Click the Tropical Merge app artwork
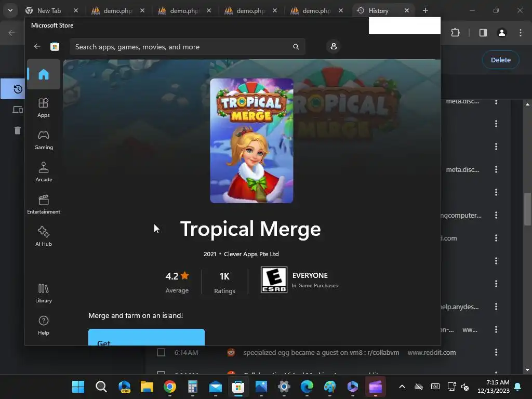 tap(251, 141)
